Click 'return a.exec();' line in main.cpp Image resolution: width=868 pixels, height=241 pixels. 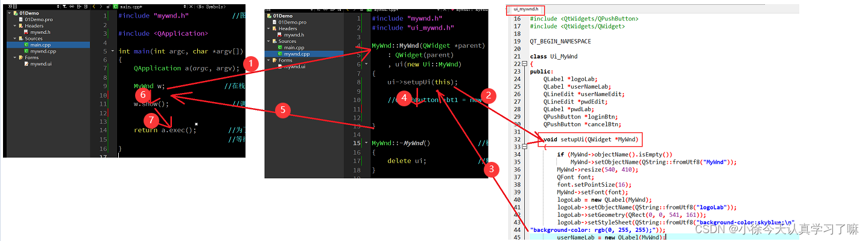165,130
